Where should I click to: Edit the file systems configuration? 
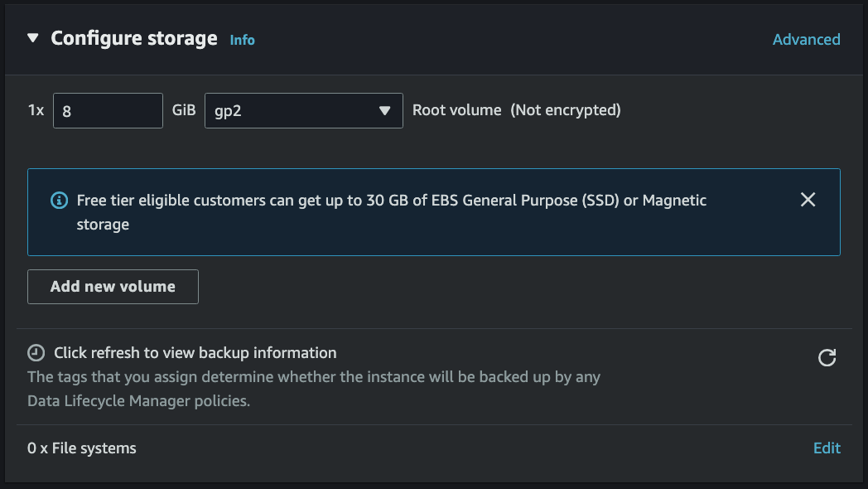(827, 448)
